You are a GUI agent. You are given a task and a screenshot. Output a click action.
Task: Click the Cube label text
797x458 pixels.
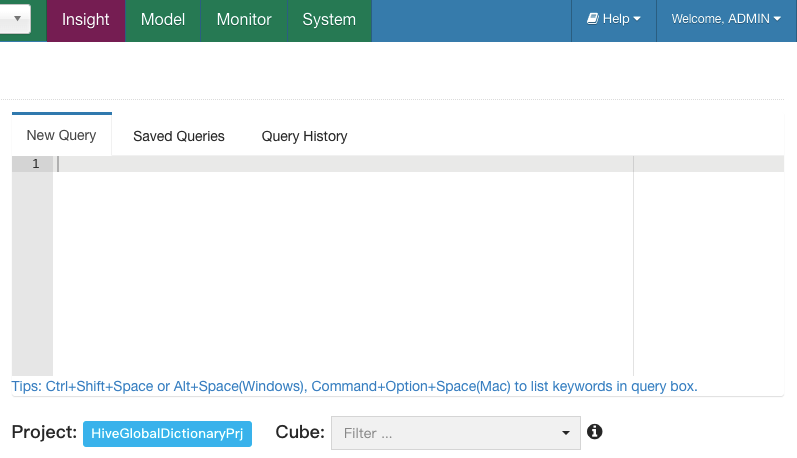[x=300, y=432]
